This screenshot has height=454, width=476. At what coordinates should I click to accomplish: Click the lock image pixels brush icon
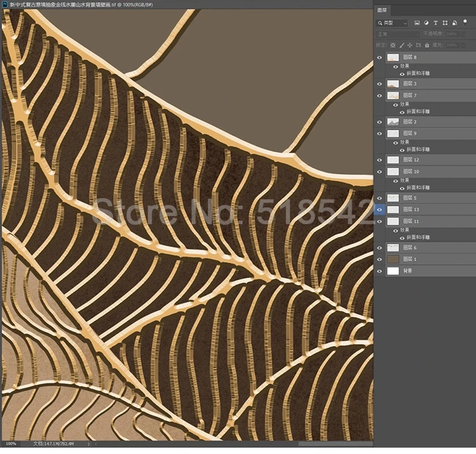click(x=402, y=45)
